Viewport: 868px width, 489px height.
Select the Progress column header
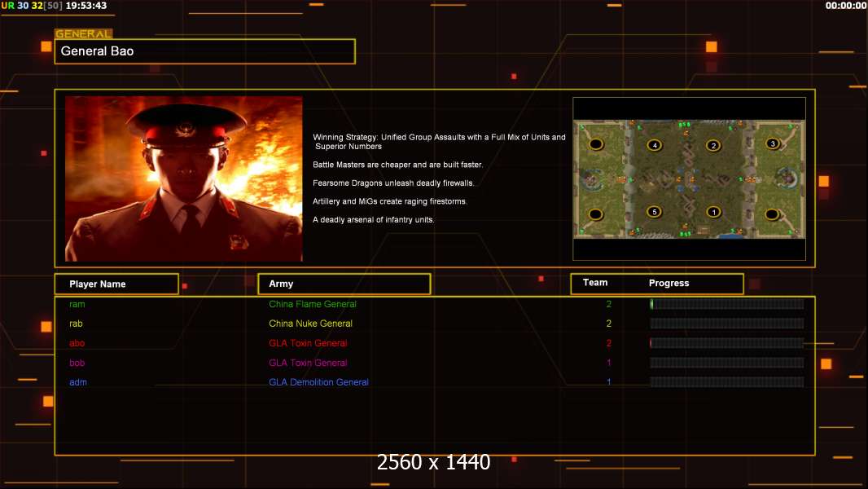point(669,283)
